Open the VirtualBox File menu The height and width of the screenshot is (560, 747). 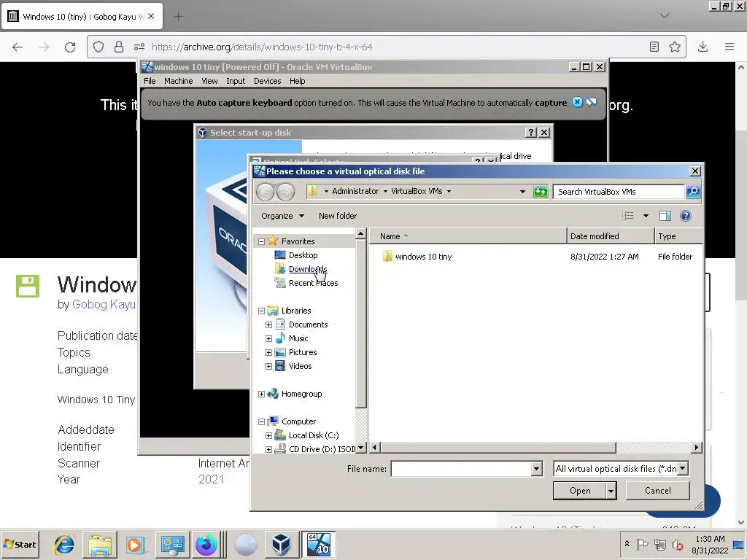[150, 81]
